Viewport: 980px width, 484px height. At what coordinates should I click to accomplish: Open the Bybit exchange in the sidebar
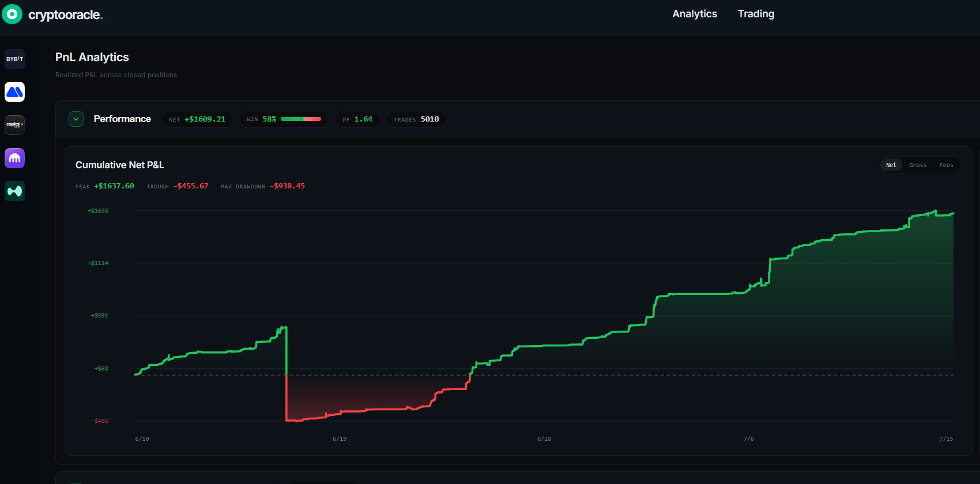15,59
